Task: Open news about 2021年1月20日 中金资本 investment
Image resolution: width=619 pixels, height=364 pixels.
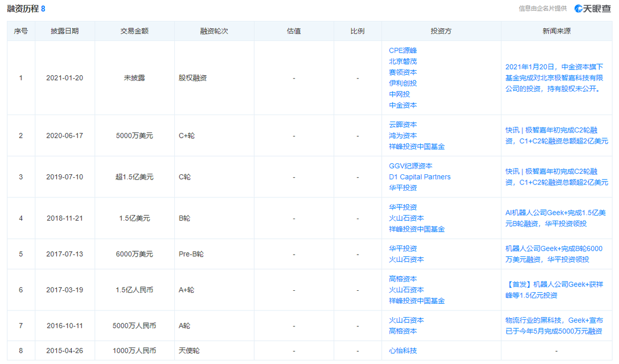Action: click(x=554, y=78)
